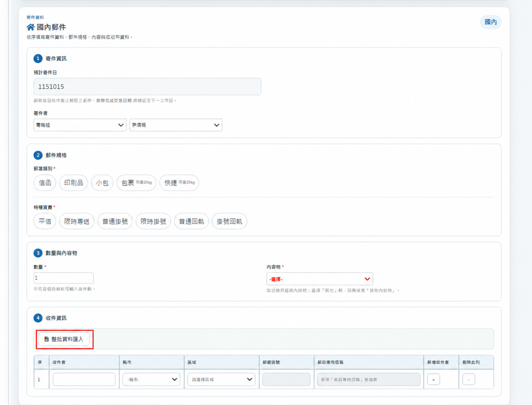This screenshot has width=532, height=405.
Task: Click the 數量與內容物 section heading
Action: click(61, 253)
